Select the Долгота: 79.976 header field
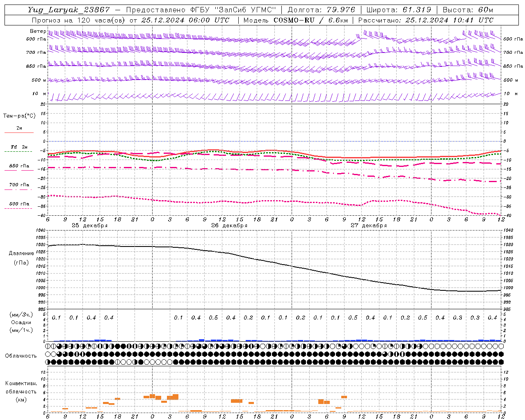Screen dimensions: 525x420 click(321, 10)
